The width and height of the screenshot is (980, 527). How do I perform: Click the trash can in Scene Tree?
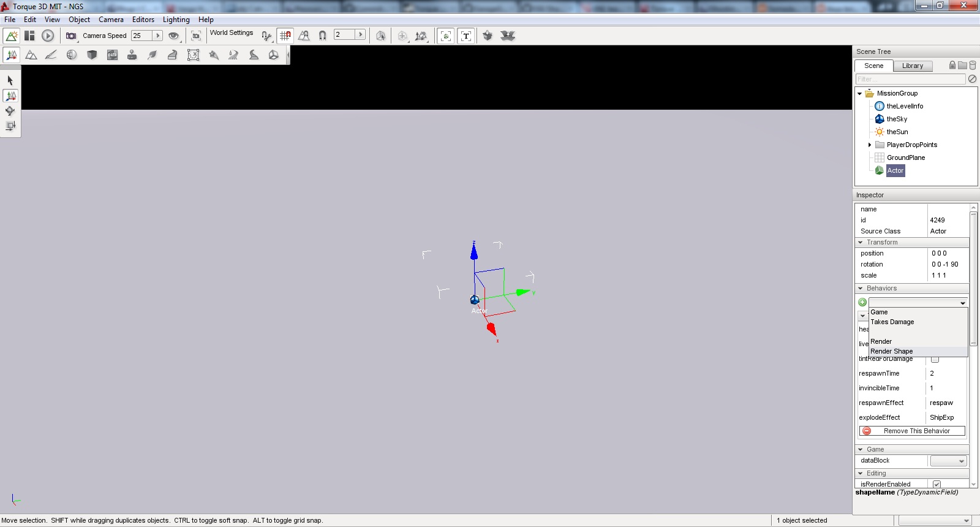tap(973, 66)
